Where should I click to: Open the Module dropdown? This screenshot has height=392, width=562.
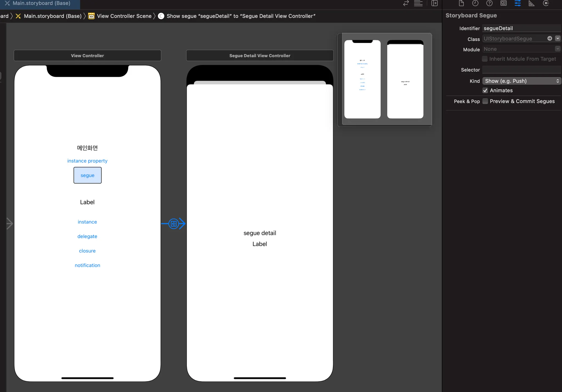click(557, 49)
